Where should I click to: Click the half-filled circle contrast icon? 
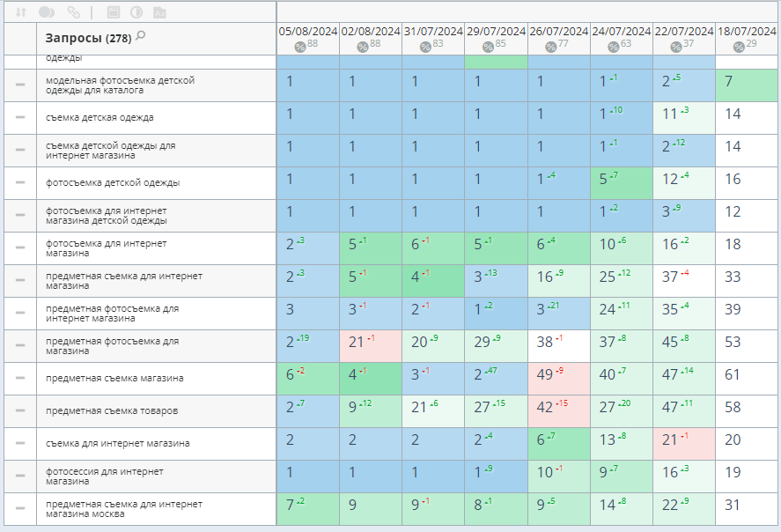point(136,12)
